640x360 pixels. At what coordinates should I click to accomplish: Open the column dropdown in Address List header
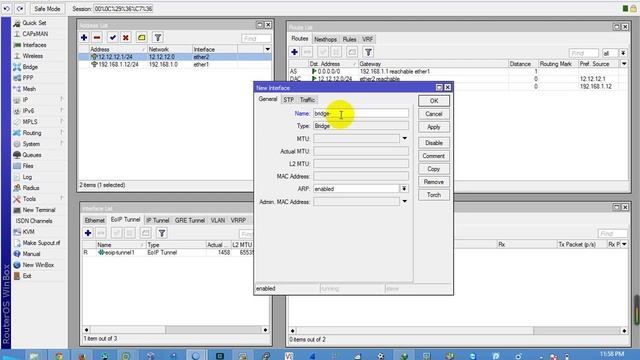(267, 49)
